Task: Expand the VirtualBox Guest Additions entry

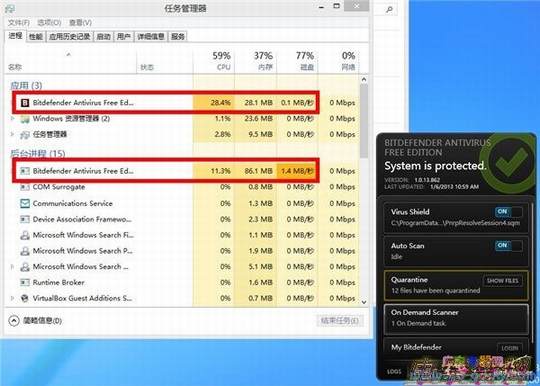Action: [12, 298]
